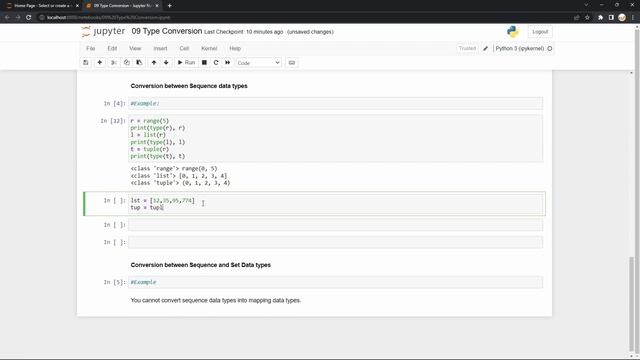Click the cell containing lst = [12,35,95,774]
The image size is (640, 360).
pyautogui.click(x=336, y=204)
